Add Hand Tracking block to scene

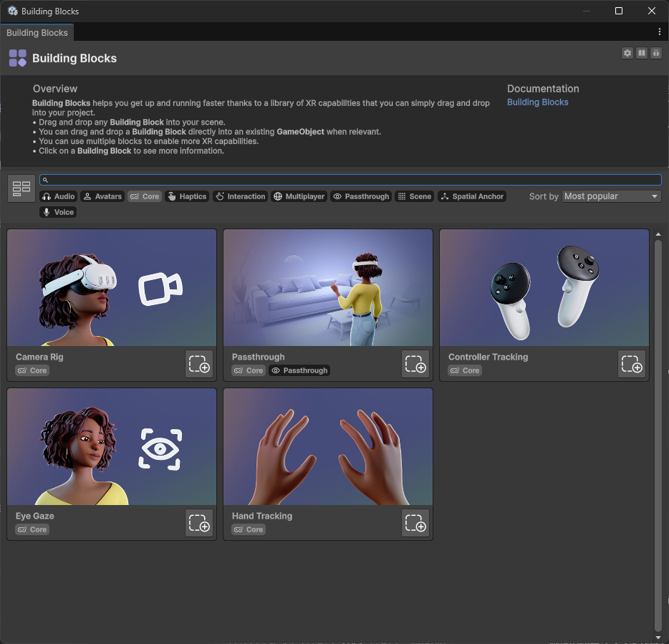coord(415,523)
